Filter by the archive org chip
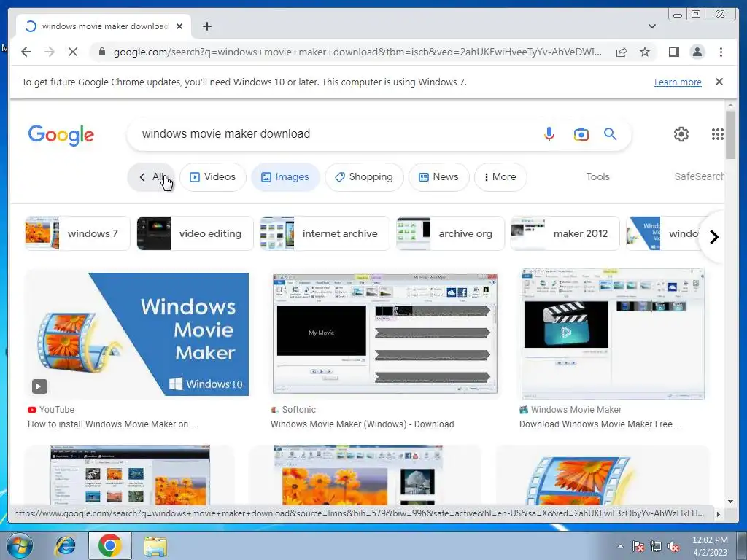The height and width of the screenshot is (560, 747). (450, 233)
